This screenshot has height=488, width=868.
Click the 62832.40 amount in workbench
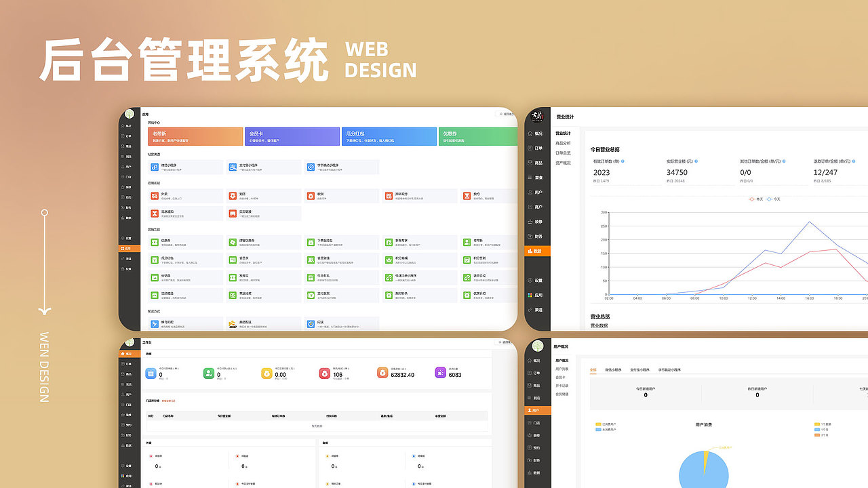pos(402,375)
